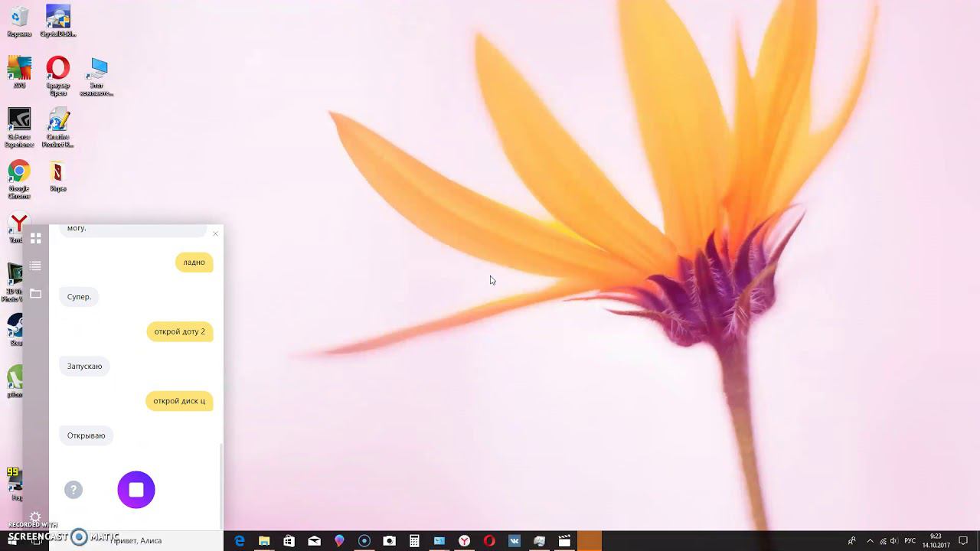
Task: Click the 'ладно' chat message
Action: pos(194,262)
